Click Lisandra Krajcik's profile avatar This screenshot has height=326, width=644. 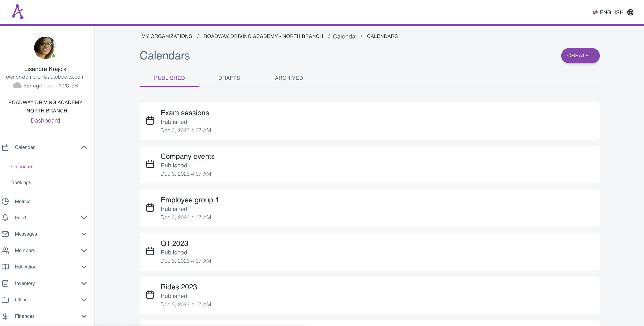(x=45, y=48)
